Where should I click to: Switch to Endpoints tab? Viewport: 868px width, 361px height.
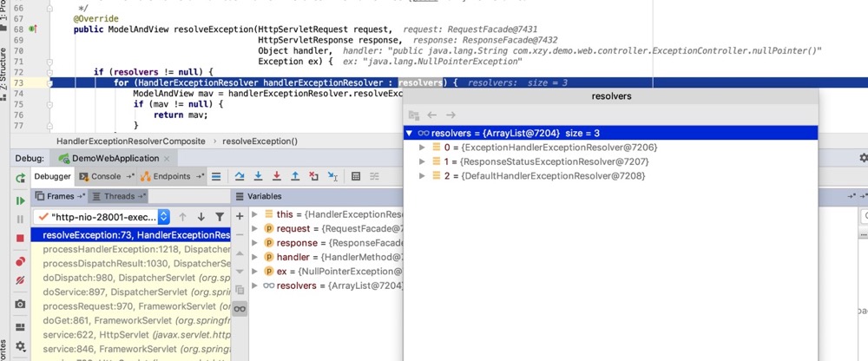[172, 177]
